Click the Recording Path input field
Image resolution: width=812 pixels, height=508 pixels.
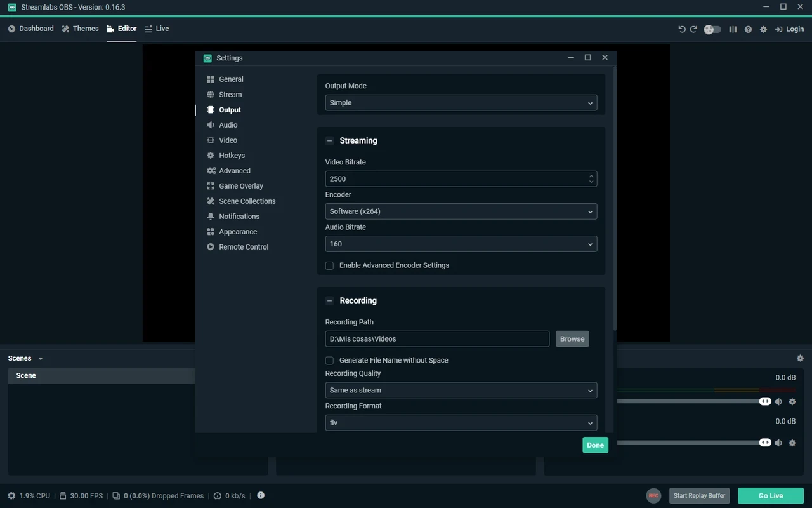coord(436,339)
